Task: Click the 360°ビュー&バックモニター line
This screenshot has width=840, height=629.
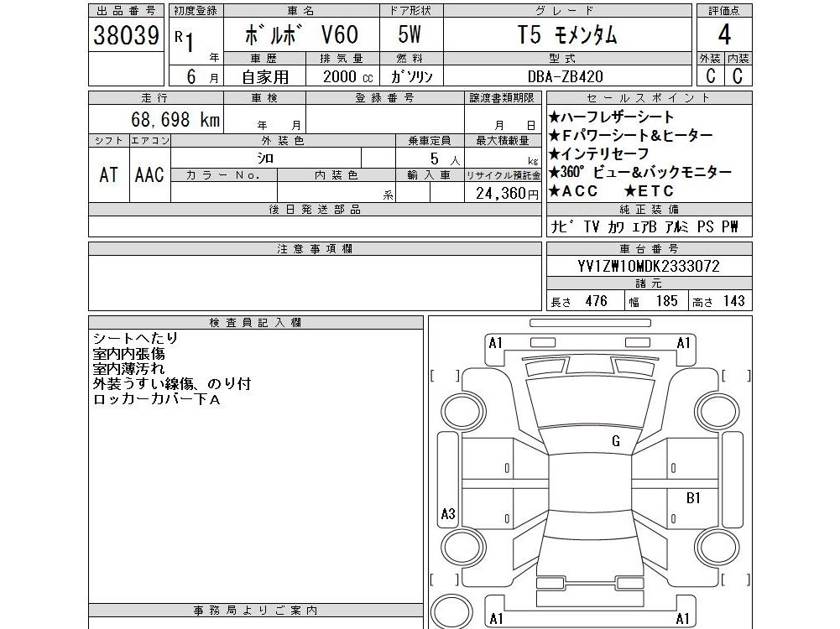Action: coord(640,173)
